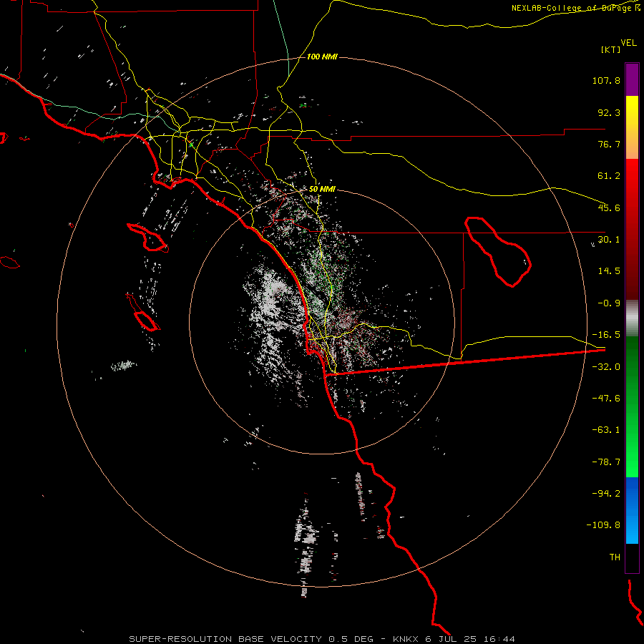Click the -16.5 velocity scale value
644x644 pixels.
[x=606, y=335]
